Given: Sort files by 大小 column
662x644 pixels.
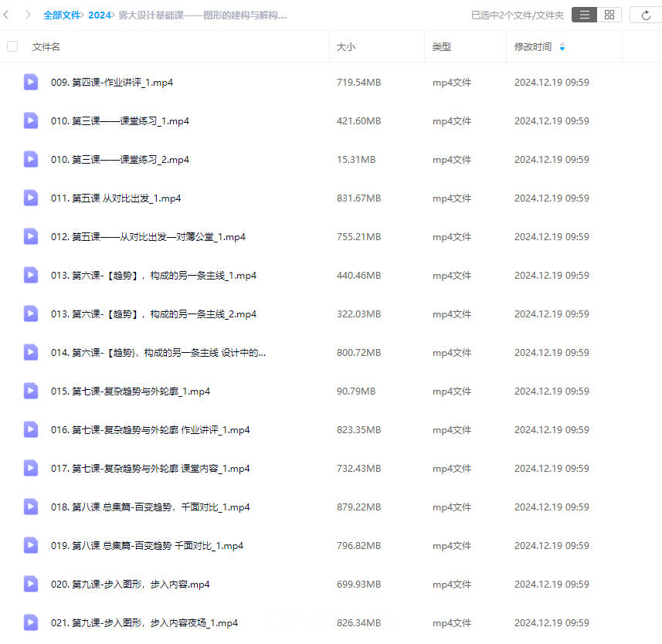Looking at the screenshot, I should pyautogui.click(x=346, y=47).
